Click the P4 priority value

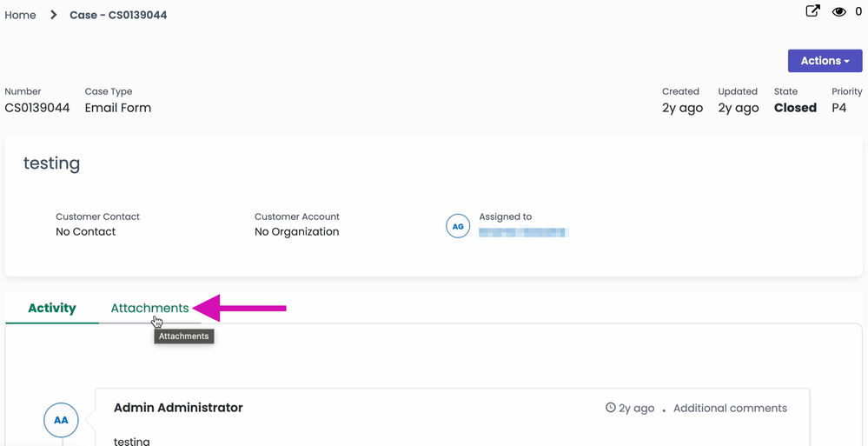coord(838,108)
